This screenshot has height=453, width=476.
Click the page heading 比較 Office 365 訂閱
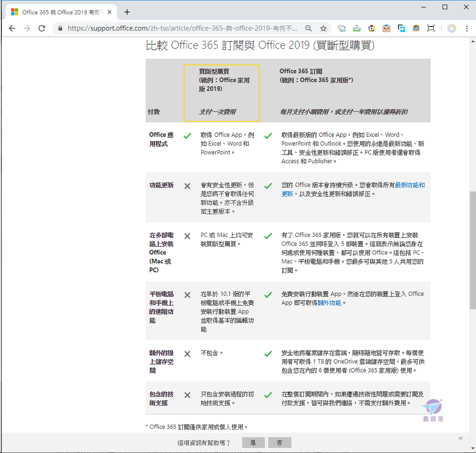pyautogui.click(x=260, y=45)
